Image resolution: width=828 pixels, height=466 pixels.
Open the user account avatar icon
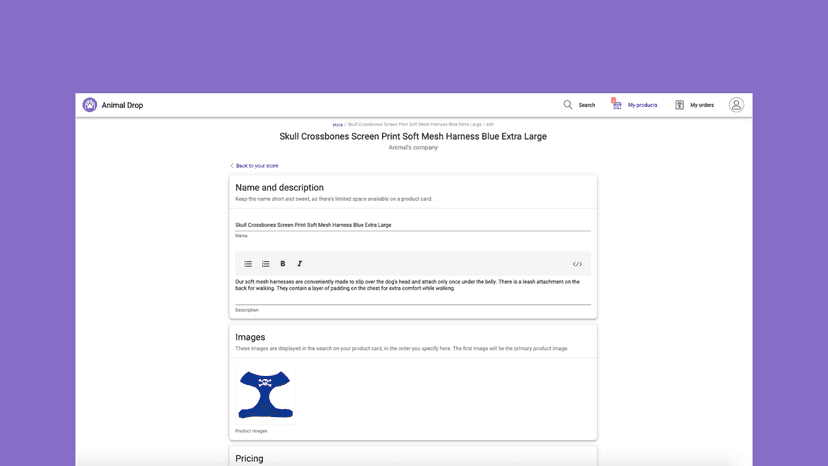pos(736,105)
